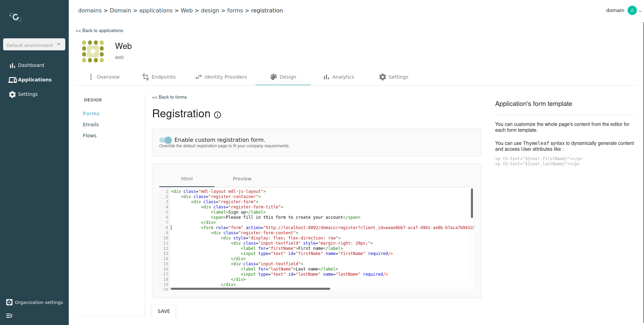Click the Web application avatar image
This screenshot has width=644, height=325.
pyautogui.click(x=93, y=51)
